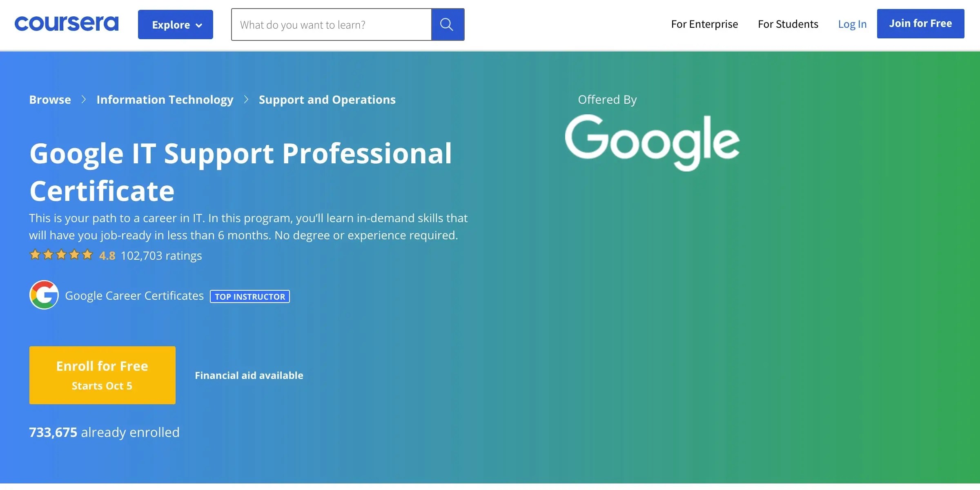980x490 pixels.
Task: Click the Join for Free button
Action: pos(921,24)
